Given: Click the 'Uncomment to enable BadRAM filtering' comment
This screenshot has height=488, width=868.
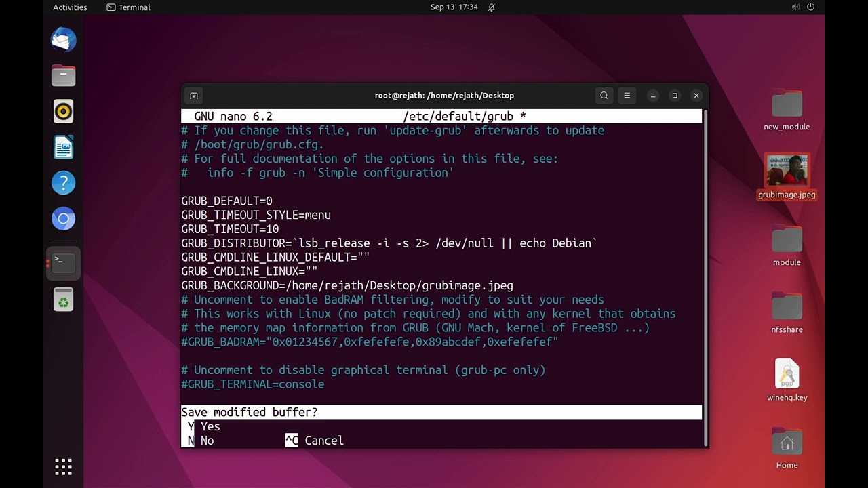Looking at the screenshot, I should coord(393,300).
